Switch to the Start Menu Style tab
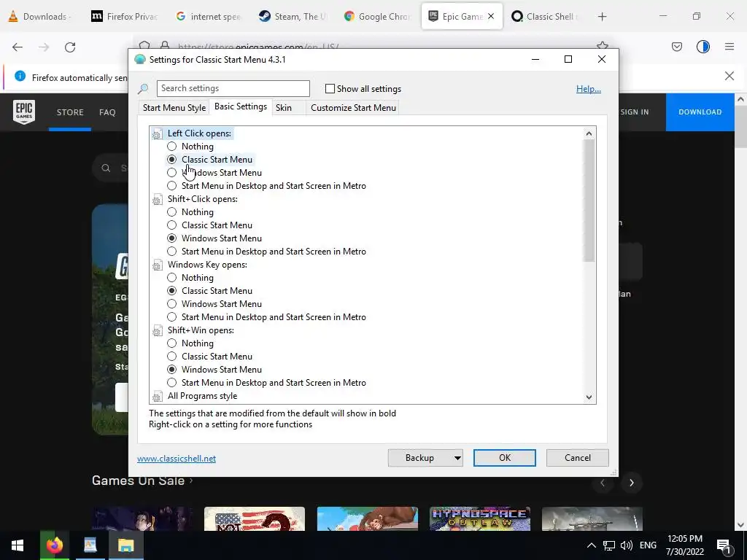 pos(174,108)
